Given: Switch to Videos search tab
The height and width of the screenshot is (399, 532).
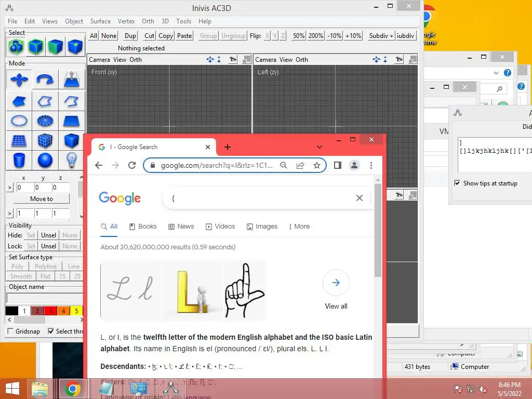Looking at the screenshot, I should tap(220, 227).
